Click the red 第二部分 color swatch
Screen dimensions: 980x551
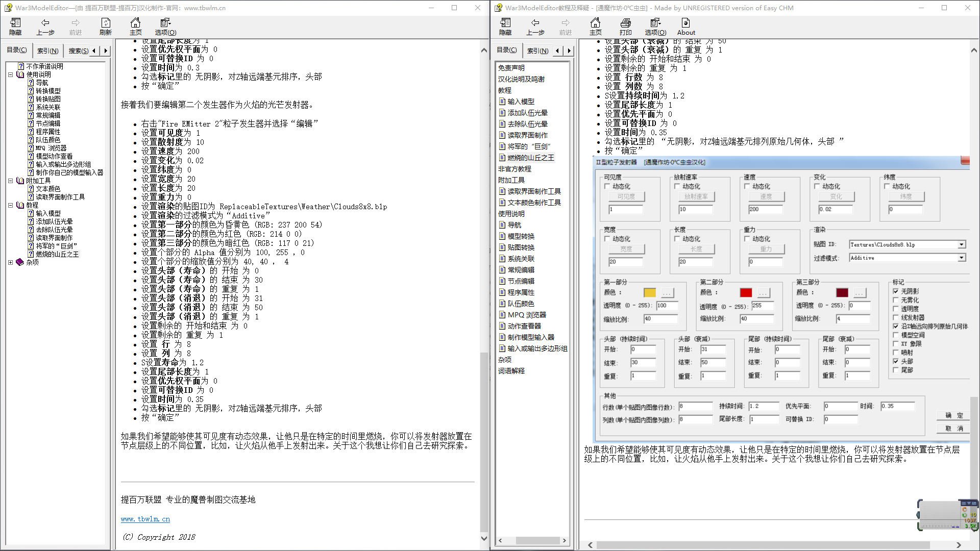click(x=746, y=292)
